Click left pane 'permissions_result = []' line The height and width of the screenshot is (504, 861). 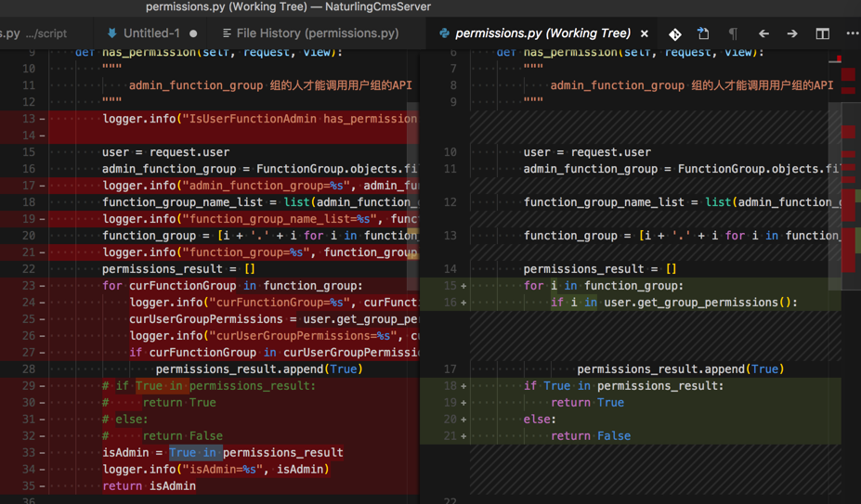(x=178, y=269)
